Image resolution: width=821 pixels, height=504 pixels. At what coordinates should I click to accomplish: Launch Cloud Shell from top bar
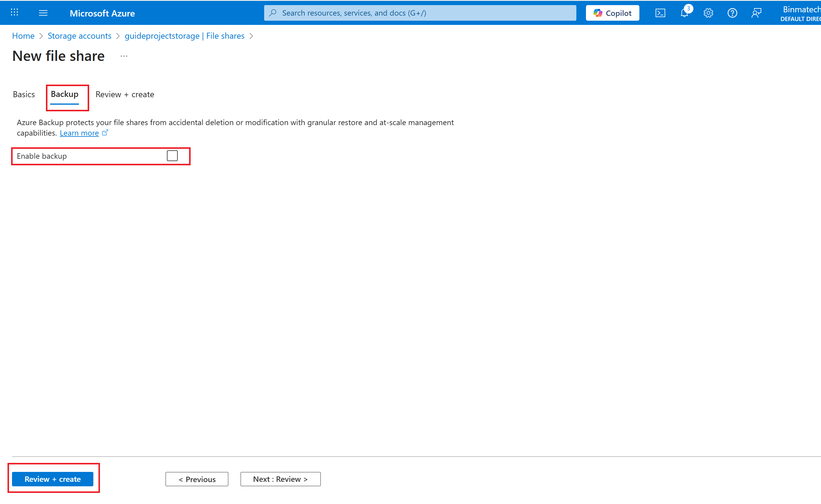[x=660, y=13]
